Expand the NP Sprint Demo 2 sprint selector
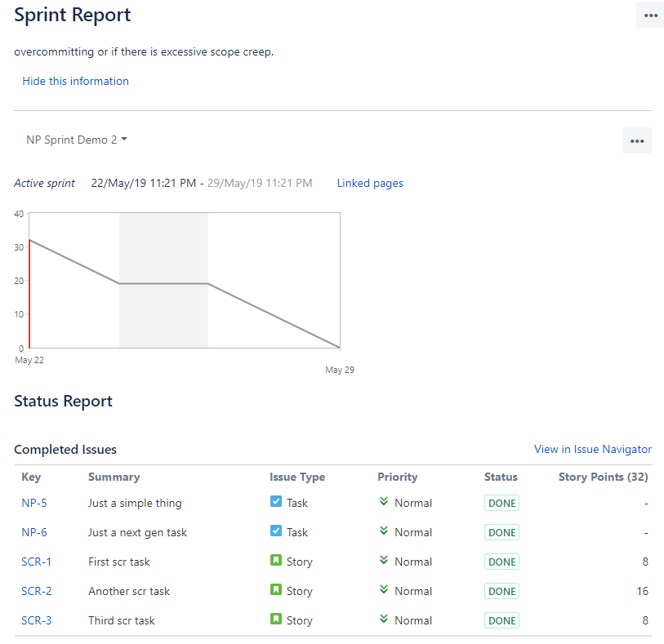This screenshot has height=644, width=664. (77, 140)
